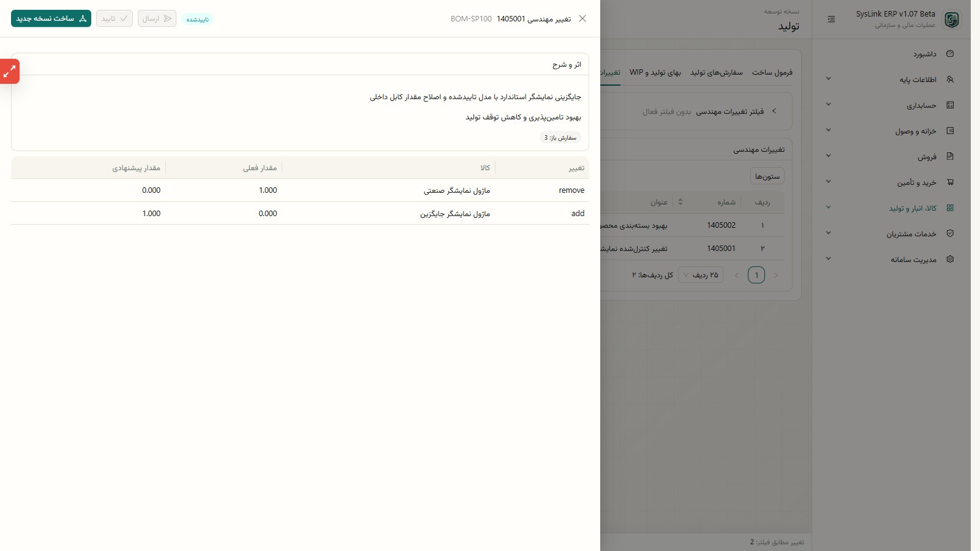Open داشبورد menu item
Viewport: 980px width, 551px height.
(x=925, y=54)
